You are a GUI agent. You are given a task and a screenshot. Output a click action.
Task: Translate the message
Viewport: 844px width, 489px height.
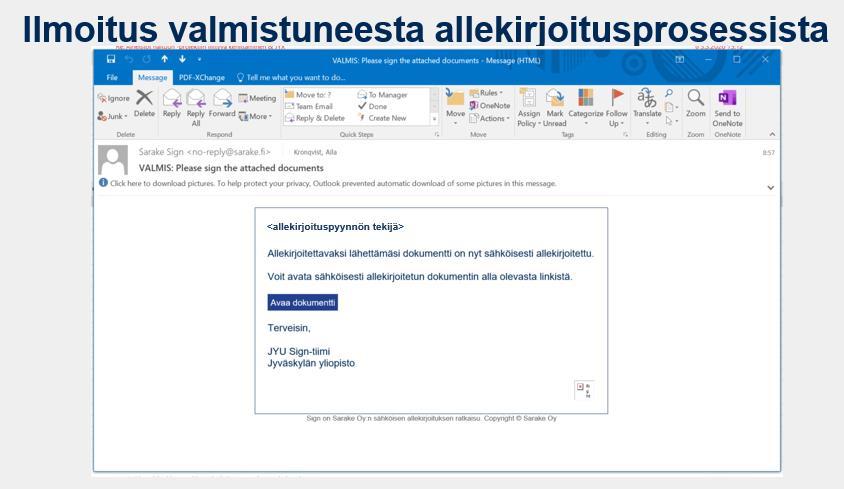coord(647,107)
